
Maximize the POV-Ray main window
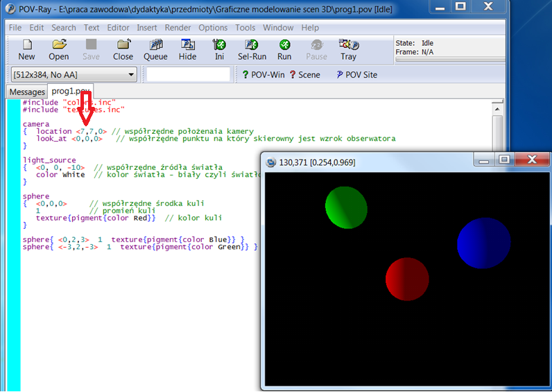(x=461, y=7)
